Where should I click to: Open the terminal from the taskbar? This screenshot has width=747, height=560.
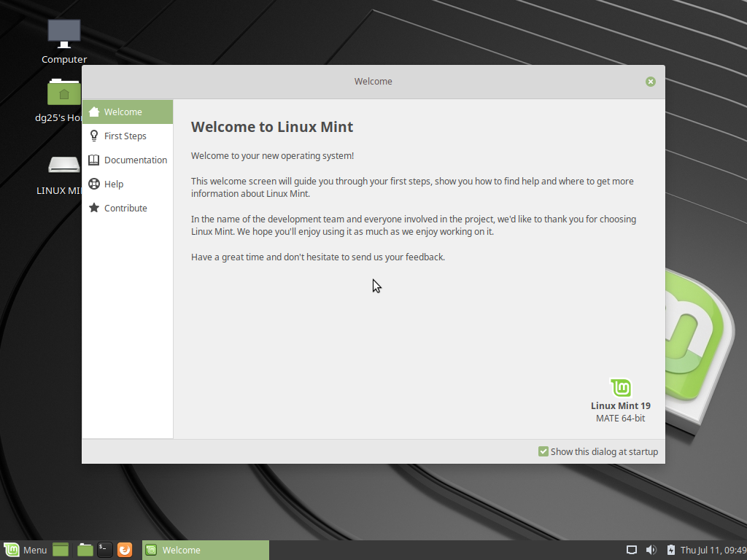104,550
